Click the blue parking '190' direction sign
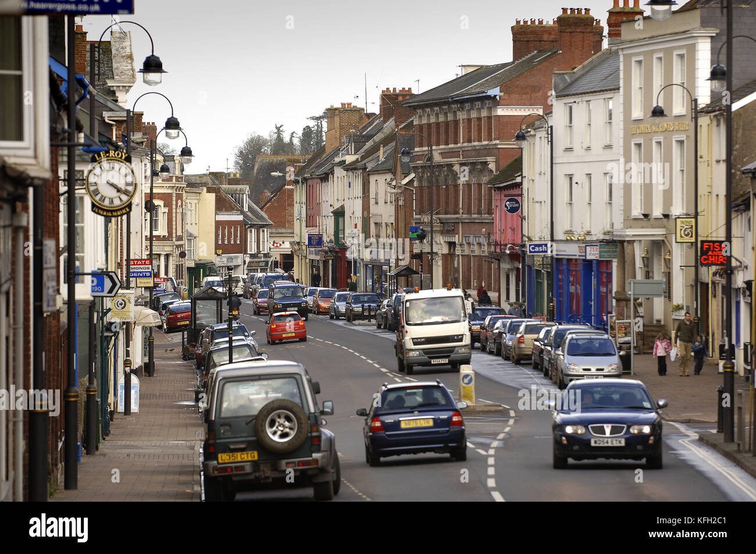Screen dimensions: 756x554 (x=105, y=284)
